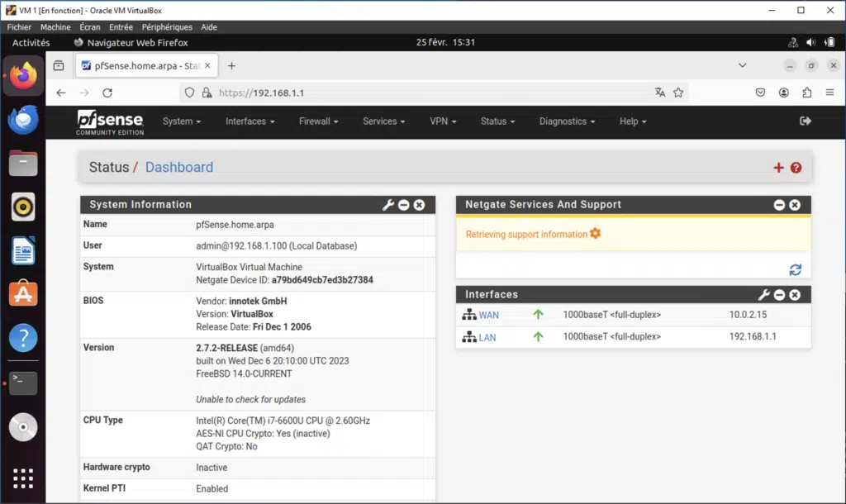The width and height of the screenshot is (846, 504).
Task: Open the Firewall dropdown menu
Action: click(x=318, y=121)
